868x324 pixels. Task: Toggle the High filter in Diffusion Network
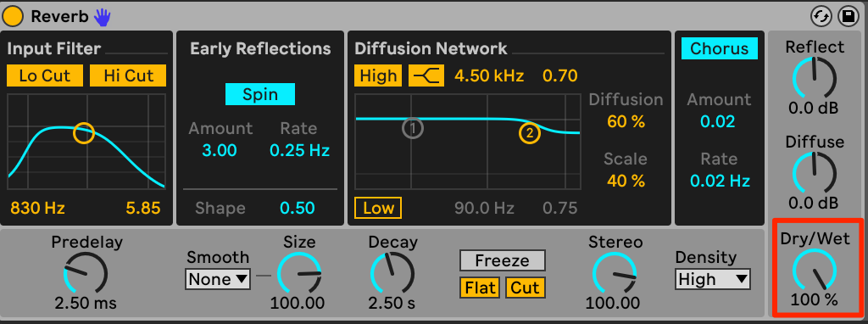(379, 75)
